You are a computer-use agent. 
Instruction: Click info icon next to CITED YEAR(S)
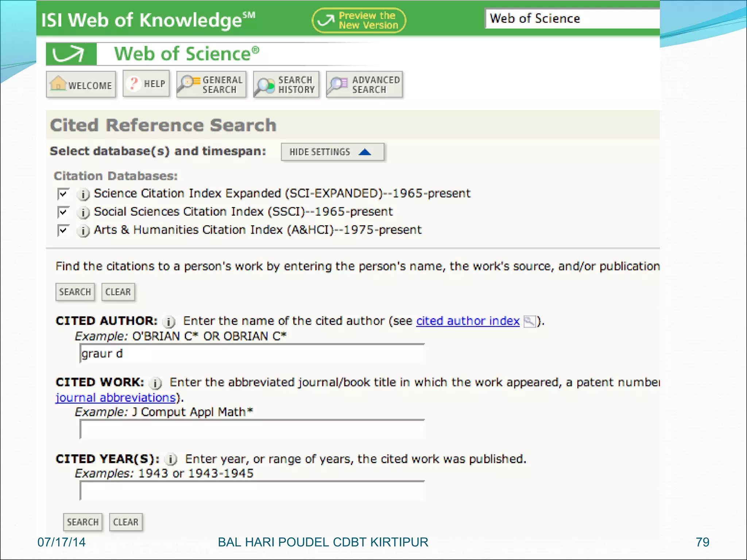point(171,459)
